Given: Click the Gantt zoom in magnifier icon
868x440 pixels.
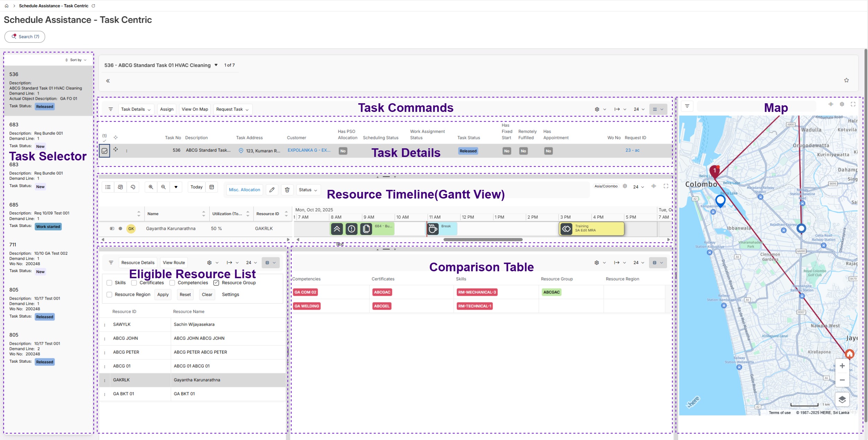Looking at the screenshot, I should coord(151,187).
